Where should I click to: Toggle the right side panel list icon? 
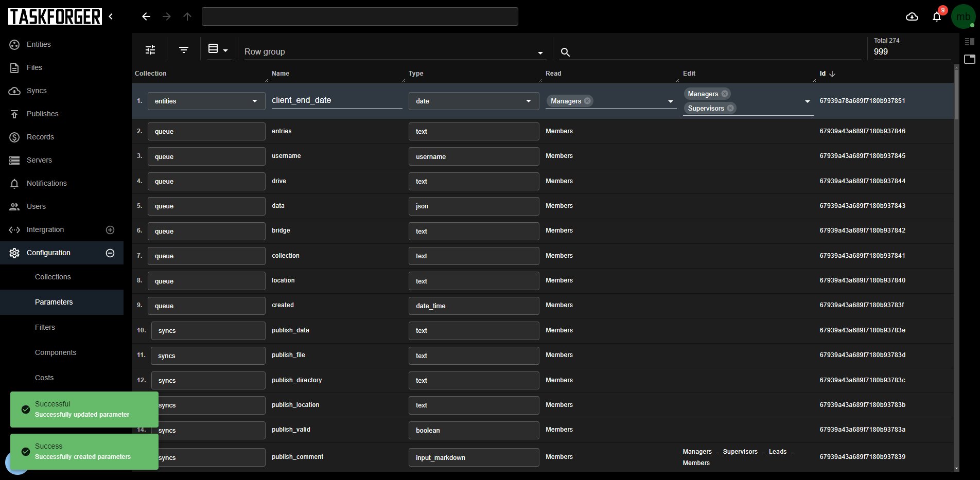point(970,42)
